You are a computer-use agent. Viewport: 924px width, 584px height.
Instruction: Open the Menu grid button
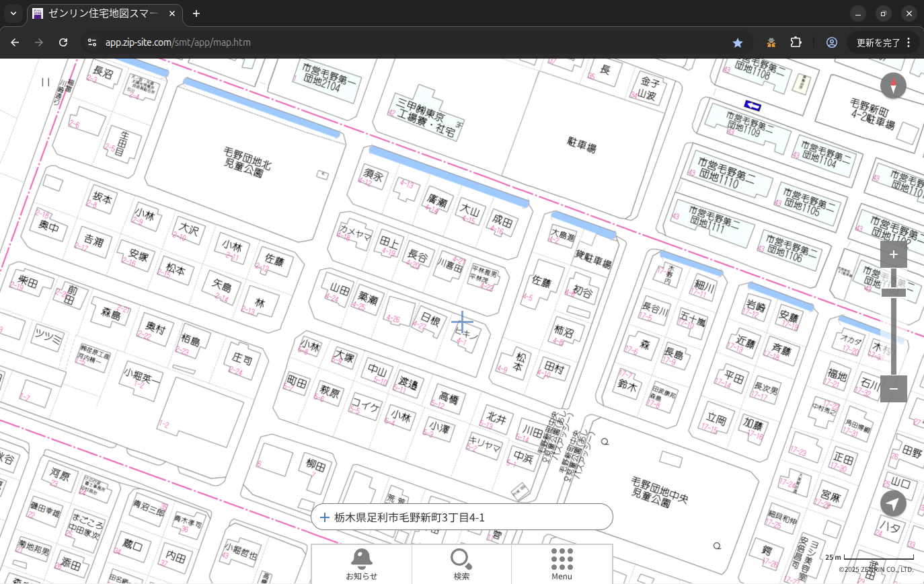point(562,564)
